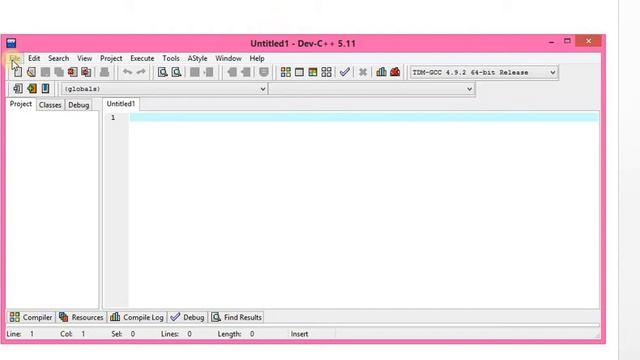This screenshot has width=640, height=360.
Task: Open Profile Analysis bar chart icon
Action: pos(381,72)
